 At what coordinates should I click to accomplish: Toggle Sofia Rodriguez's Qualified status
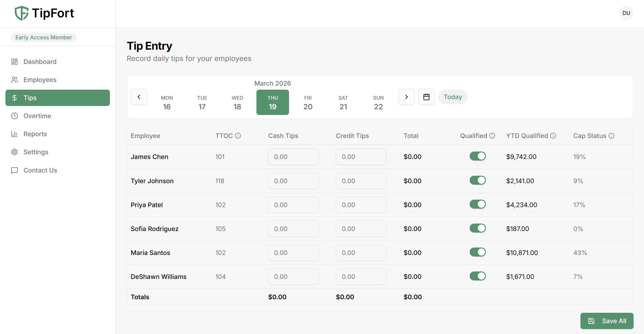coord(478,228)
